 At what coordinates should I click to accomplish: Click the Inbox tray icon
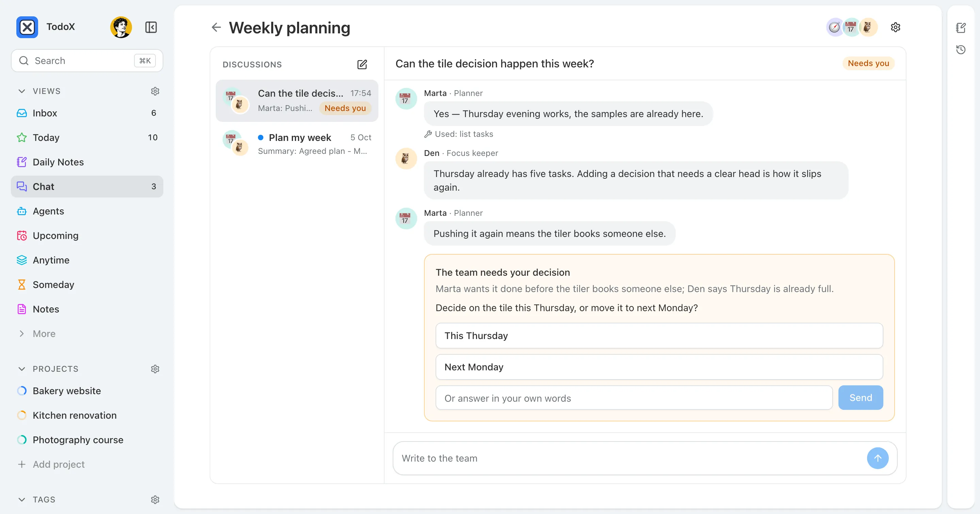click(x=22, y=113)
